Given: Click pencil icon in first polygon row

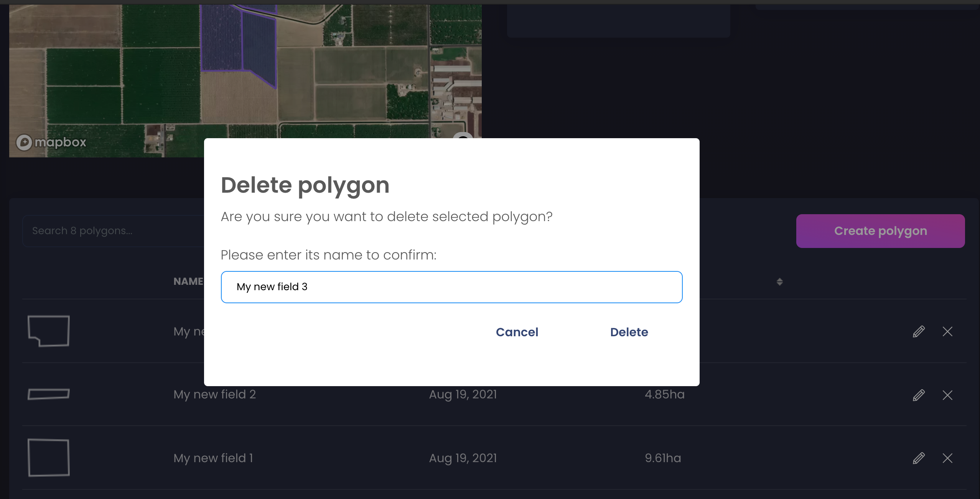Looking at the screenshot, I should [919, 331].
